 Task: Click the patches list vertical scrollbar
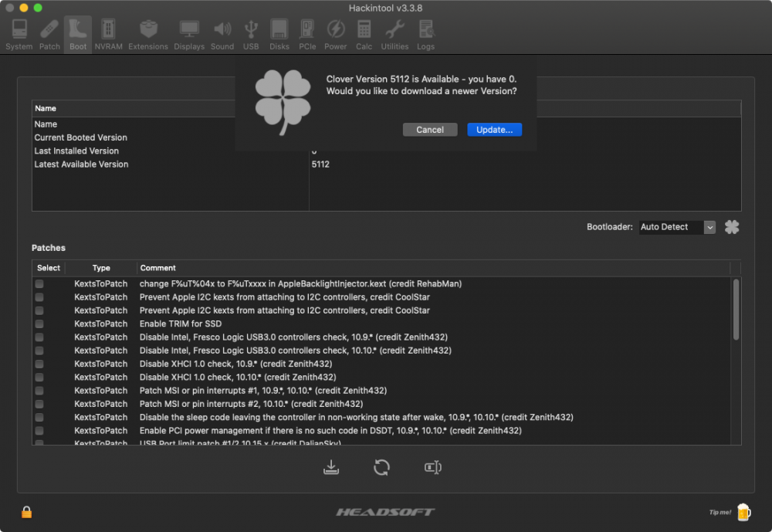tap(736, 310)
